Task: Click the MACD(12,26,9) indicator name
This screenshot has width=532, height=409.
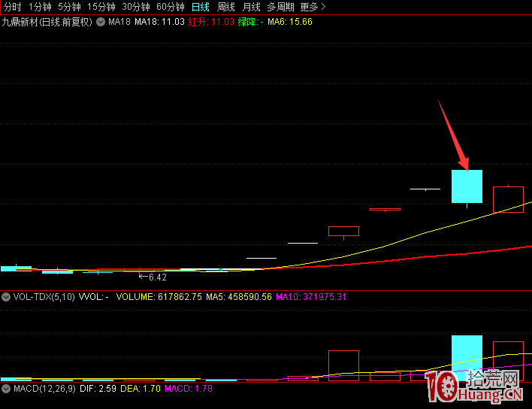Action: pos(44,389)
